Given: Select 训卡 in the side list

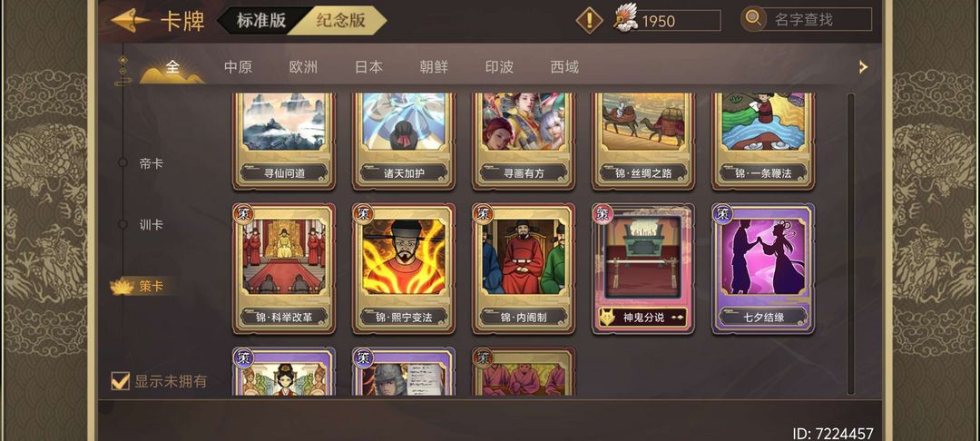Looking at the screenshot, I should 152,224.
